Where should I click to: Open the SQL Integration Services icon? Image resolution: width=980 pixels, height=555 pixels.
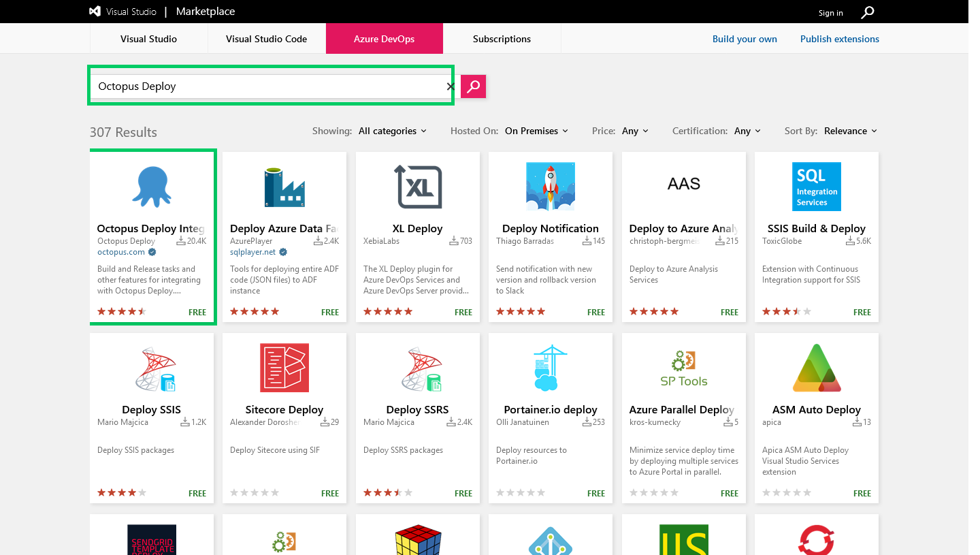click(x=817, y=187)
